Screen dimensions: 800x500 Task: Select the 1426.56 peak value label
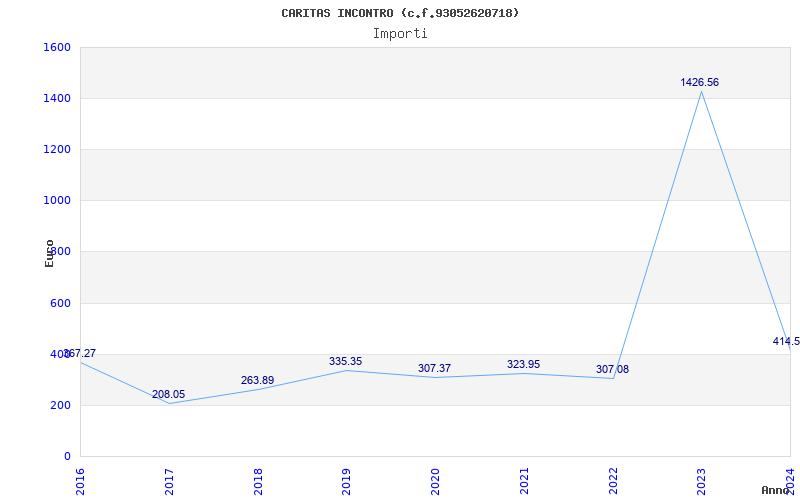(x=699, y=82)
